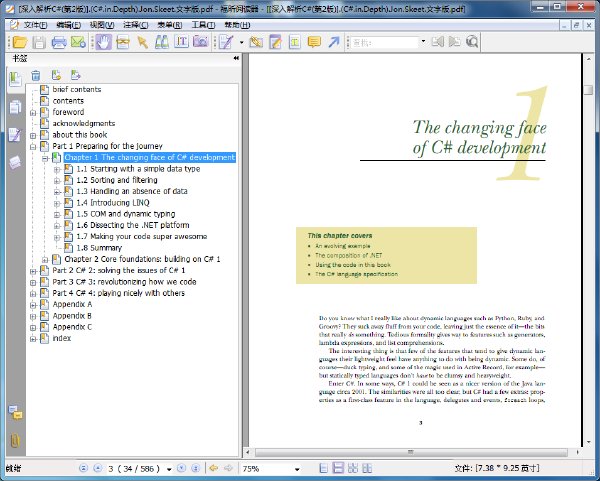Image resolution: width=600 pixels, height=481 pixels.
Task: Jump to bookmark '1.4 Introducing LINQ'
Action: (113, 202)
